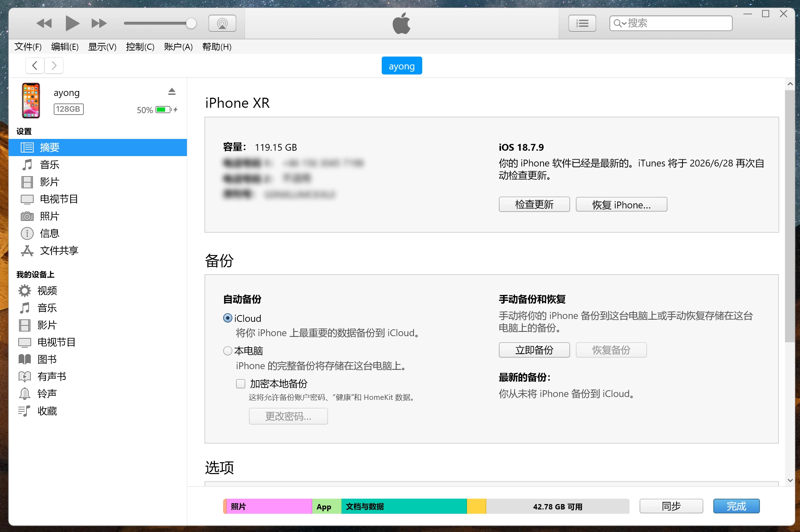Select 照片 in the settings sidebar
The height and width of the screenshot is (532, 800).
coord(98,216)
